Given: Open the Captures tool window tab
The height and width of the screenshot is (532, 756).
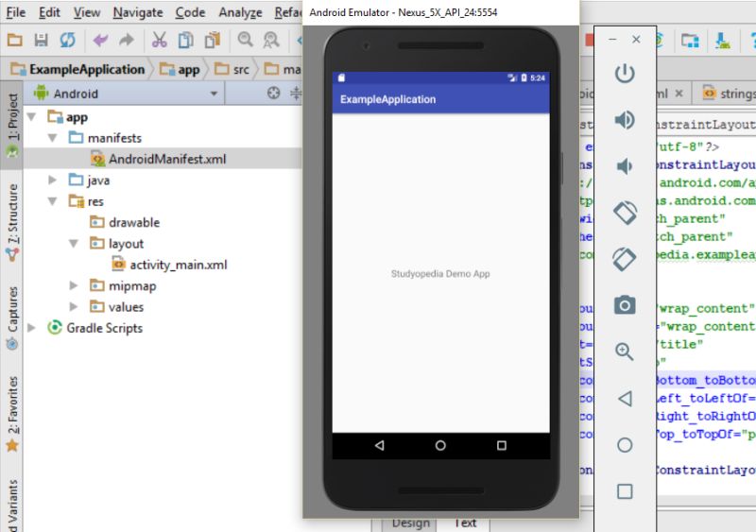Looking at the screenshot, I should 12,317.
